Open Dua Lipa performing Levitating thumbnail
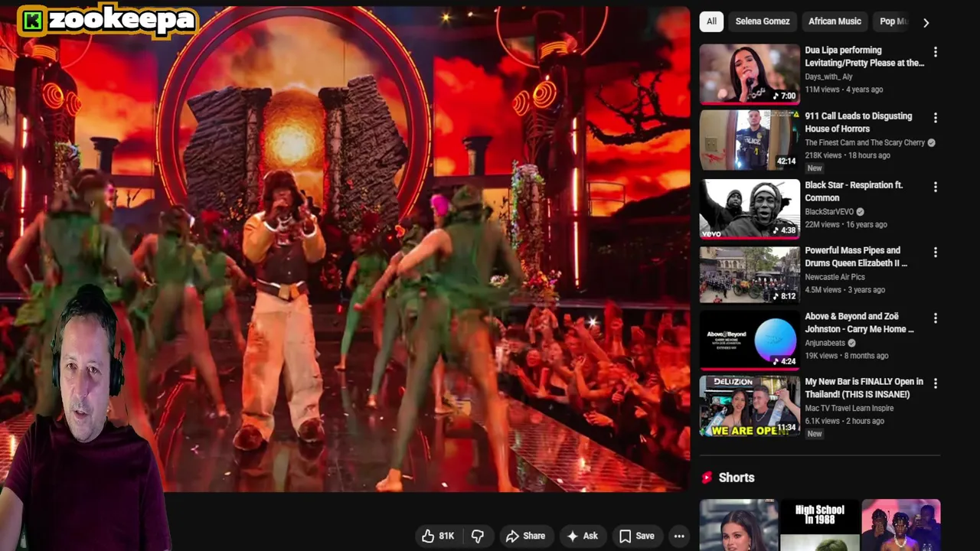 [x=750, y=73]
